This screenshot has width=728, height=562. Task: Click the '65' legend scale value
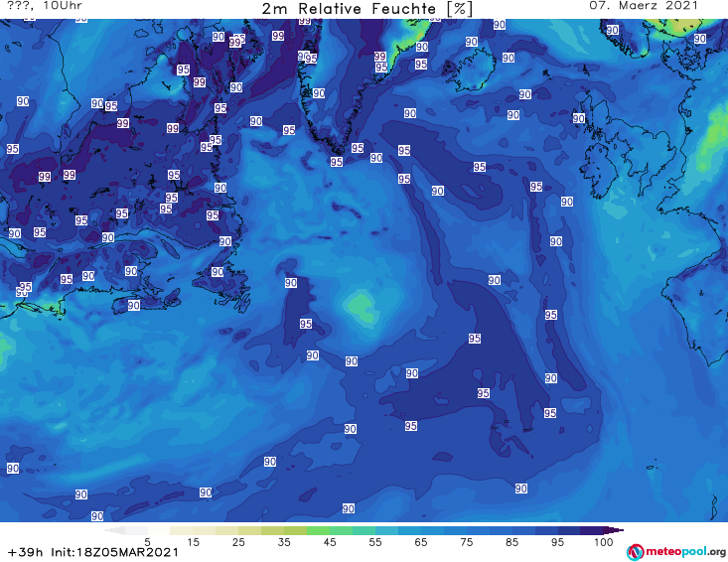(421, 542)
